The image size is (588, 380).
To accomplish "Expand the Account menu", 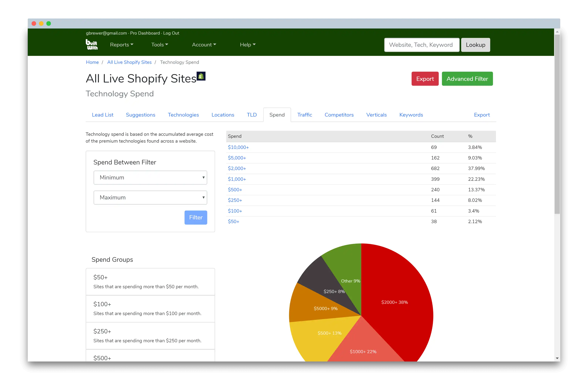I will pyautogui.click(x=204, y=45).
